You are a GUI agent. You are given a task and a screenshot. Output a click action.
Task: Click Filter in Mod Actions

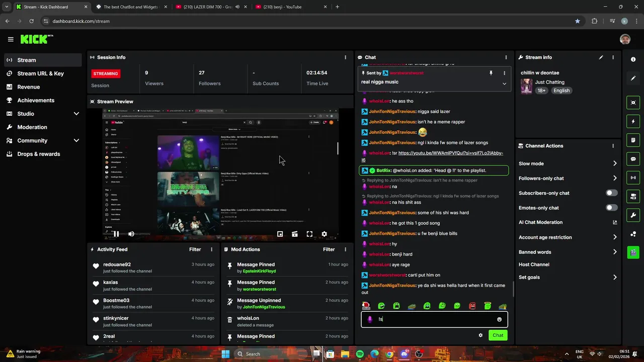tap(329, 249)
